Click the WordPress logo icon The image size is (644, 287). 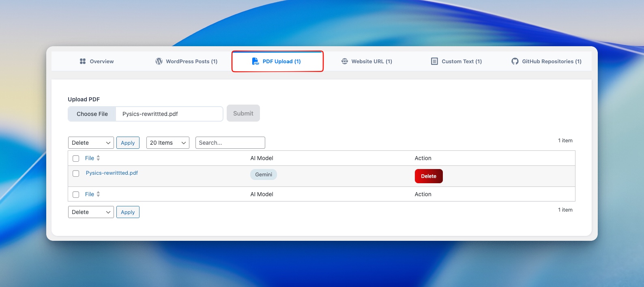tap(159, 61)
